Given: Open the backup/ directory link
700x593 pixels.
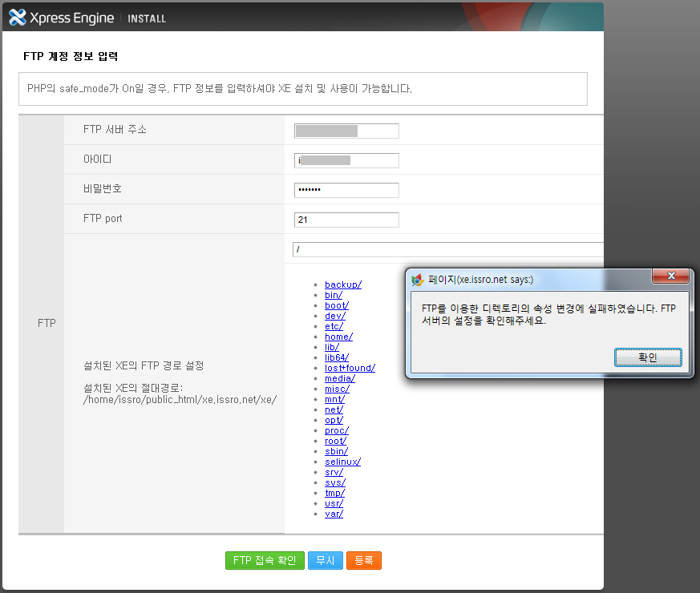Looking at the screenshot, I should click(x=342, y=284).
